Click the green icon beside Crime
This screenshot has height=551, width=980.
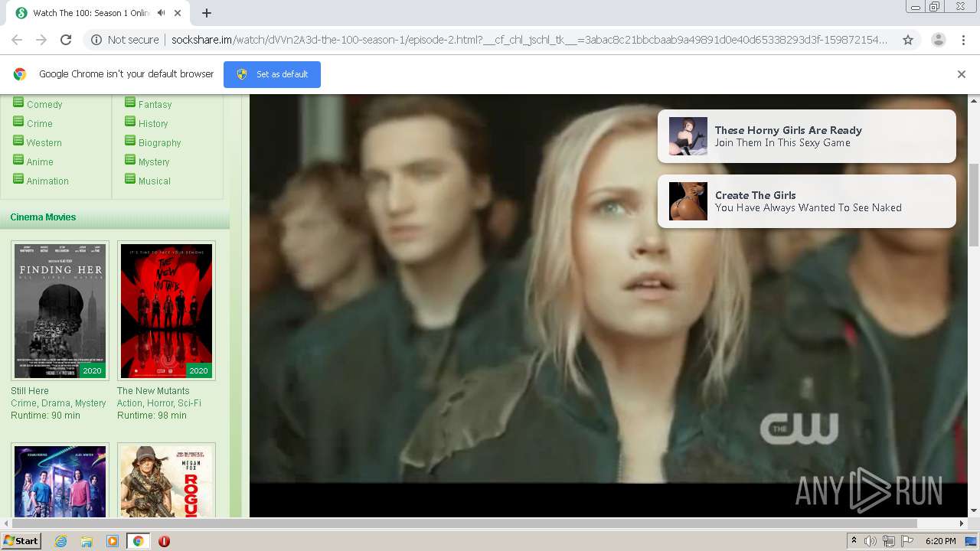pyautogui.click(x=18, y=122)
